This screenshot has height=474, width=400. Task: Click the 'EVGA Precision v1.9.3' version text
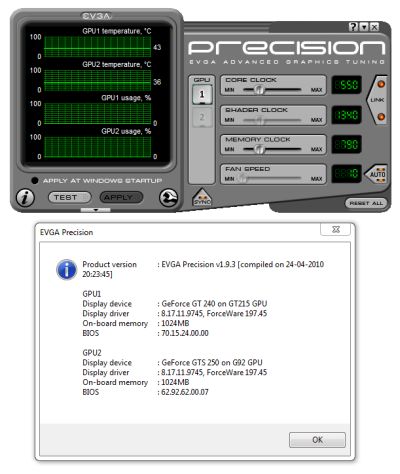click(198, 264)
